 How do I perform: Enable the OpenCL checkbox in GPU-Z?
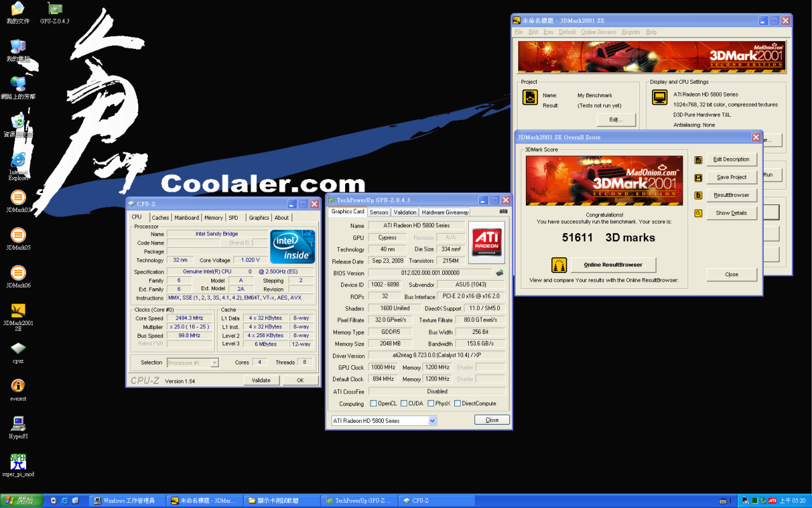(374, 404)
